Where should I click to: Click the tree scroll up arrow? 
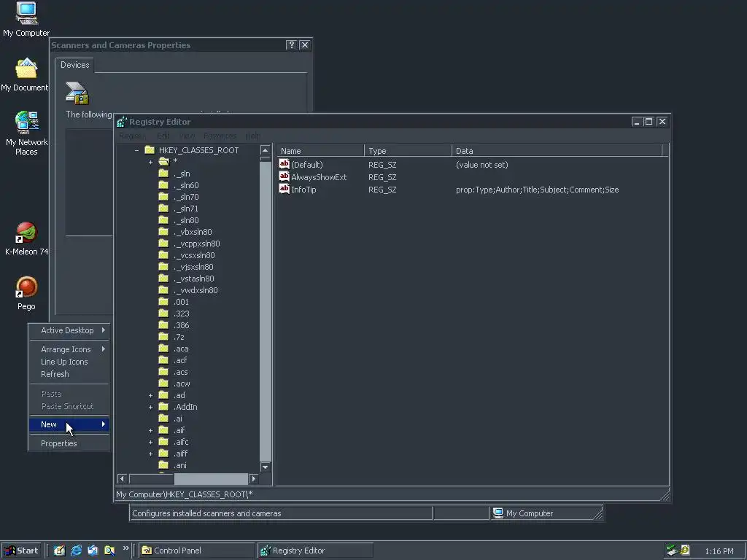[x=266, y=150]
